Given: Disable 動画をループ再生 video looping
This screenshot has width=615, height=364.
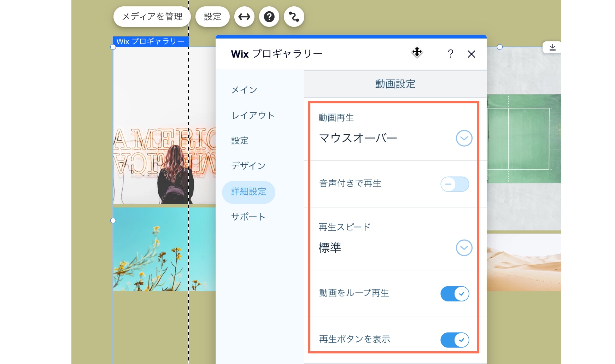Looking at the screenshot, I should pos(455,293).
